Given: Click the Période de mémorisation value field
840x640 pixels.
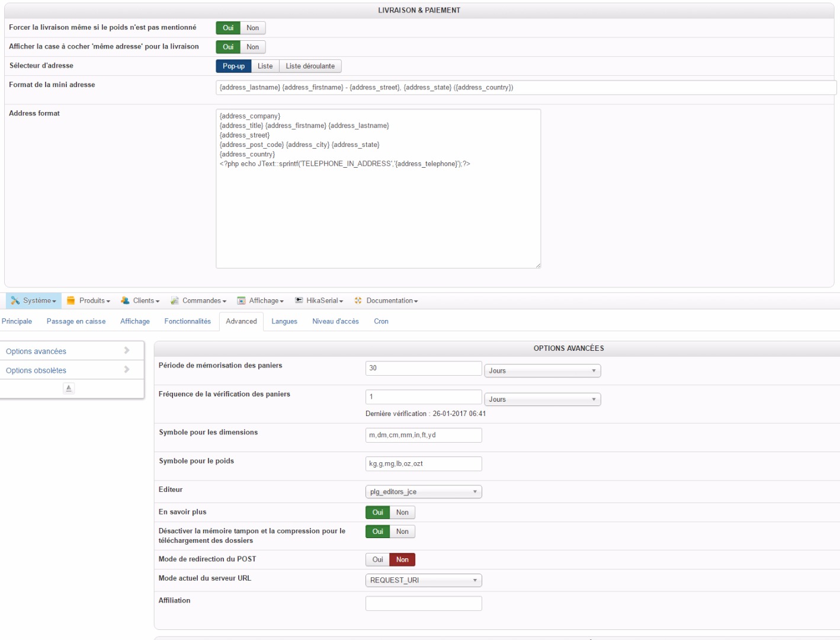Looking at the screenshot, I should pos(424,368).
